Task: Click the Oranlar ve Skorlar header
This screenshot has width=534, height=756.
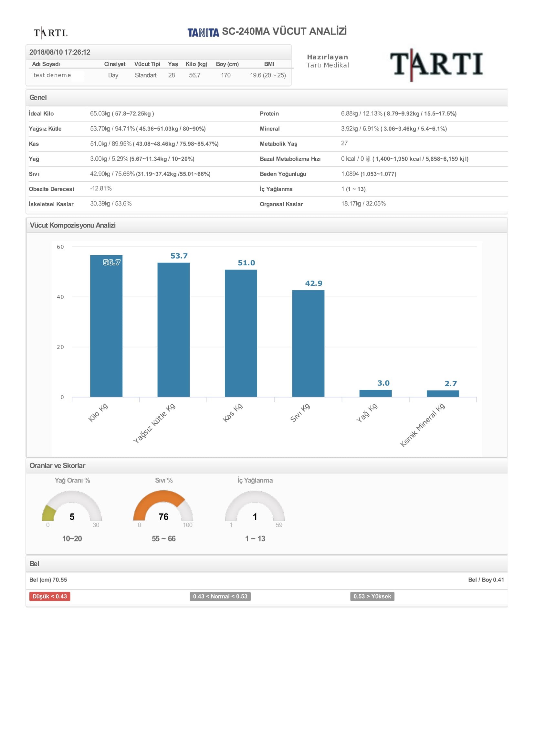Action: [x=57, y=465]
